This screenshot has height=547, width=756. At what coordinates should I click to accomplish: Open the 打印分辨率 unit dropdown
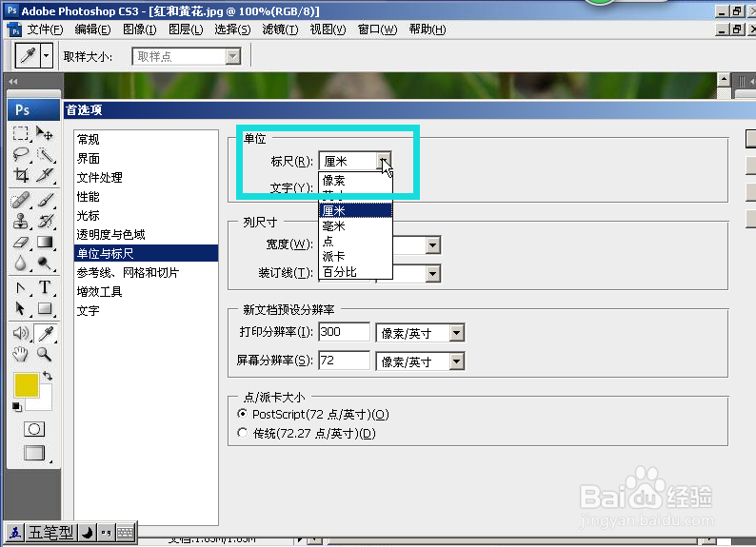[457, 333]
